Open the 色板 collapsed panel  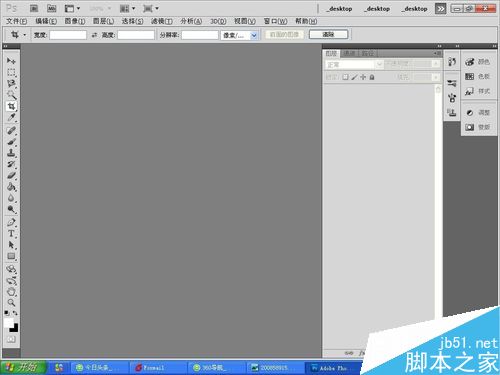click(x=477, y=76)
